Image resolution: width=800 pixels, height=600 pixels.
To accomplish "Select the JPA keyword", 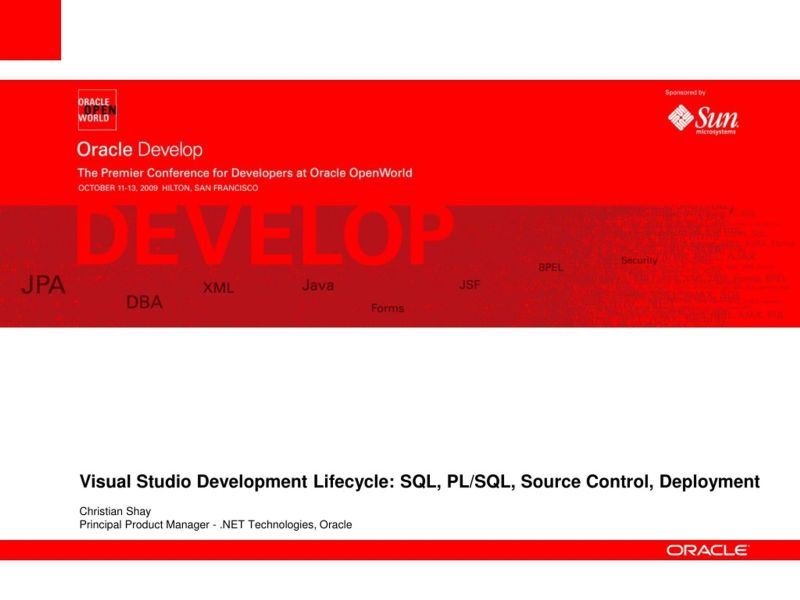I will tap(42, 284).
